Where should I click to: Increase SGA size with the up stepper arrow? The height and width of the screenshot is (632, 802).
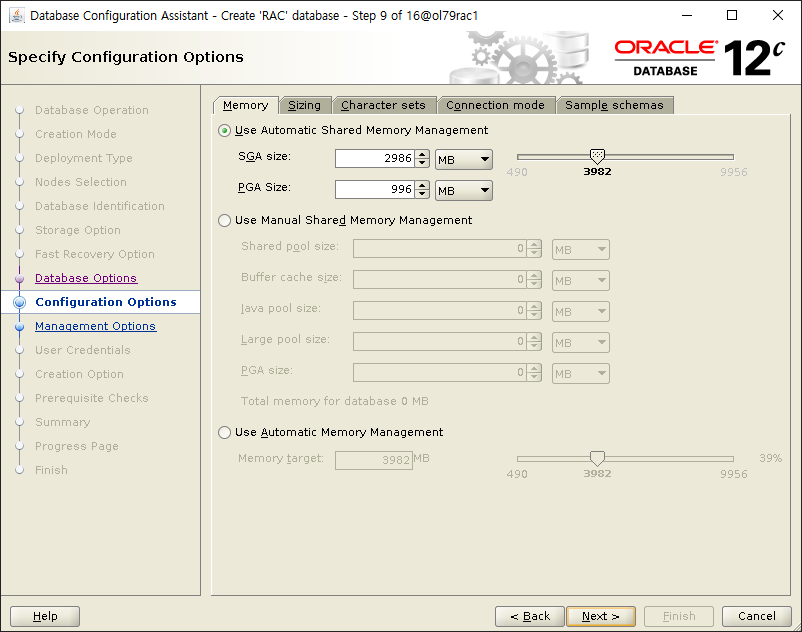pos(422,154)
